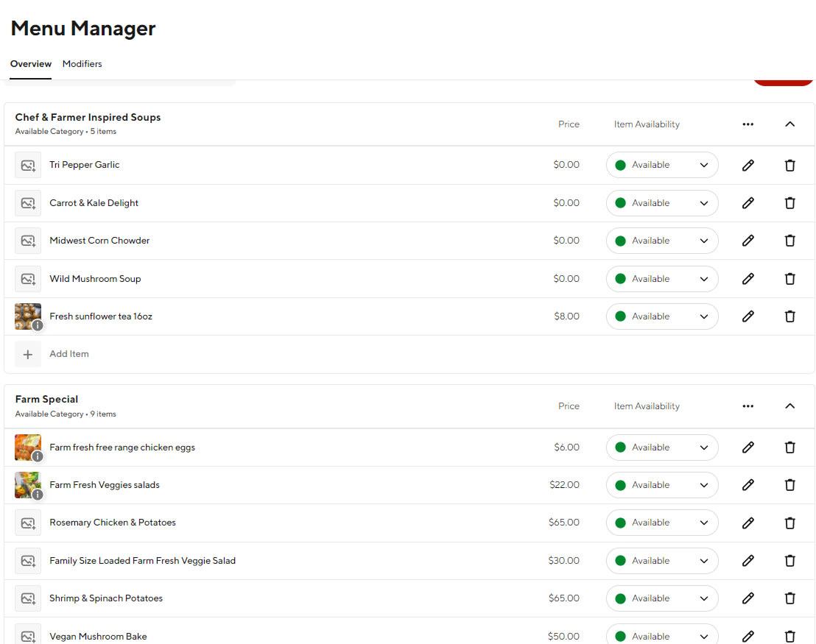The height and width of the screenshot is (644, 816).
Task: Trash the Rosemary Chicken & Potatoes item
Action: click(789, 523)
